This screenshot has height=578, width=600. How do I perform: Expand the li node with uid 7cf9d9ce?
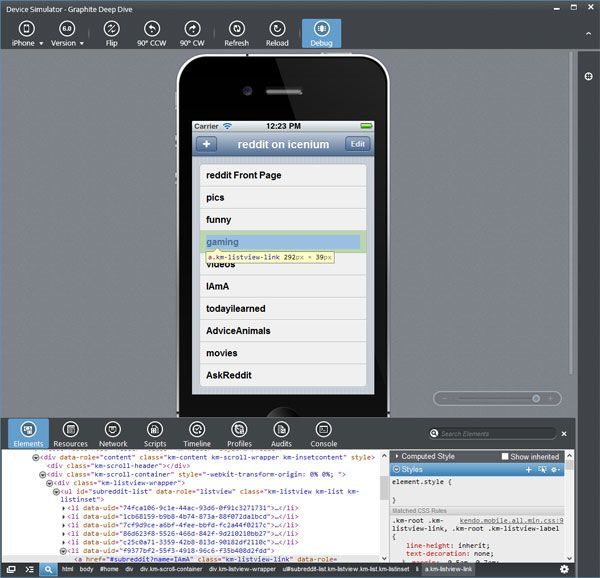(64, 525)
